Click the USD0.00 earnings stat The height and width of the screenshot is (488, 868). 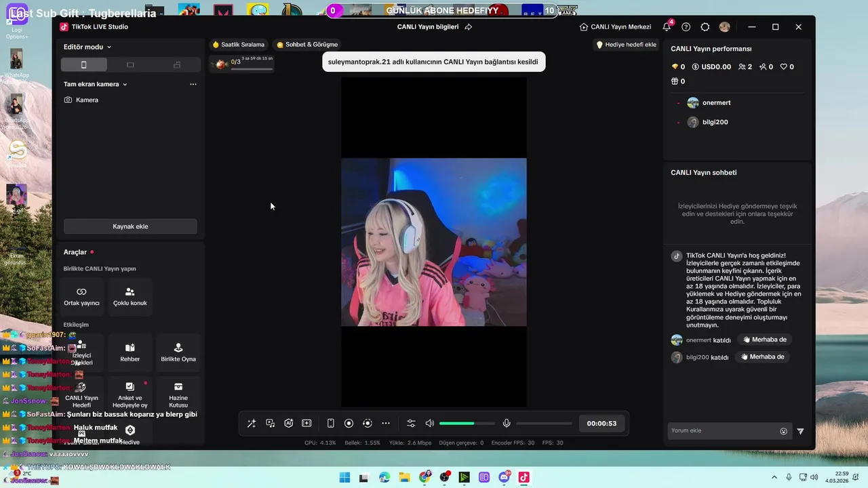coord(711,67)
